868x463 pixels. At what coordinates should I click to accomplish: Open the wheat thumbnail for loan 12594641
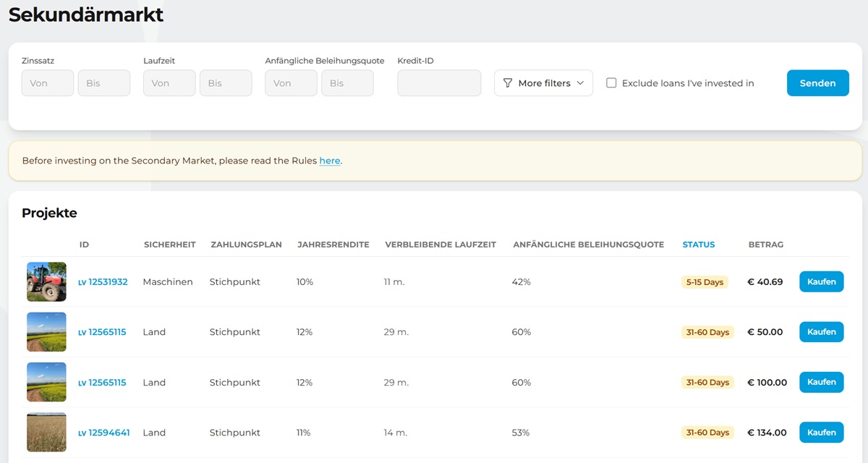[46, 433]
